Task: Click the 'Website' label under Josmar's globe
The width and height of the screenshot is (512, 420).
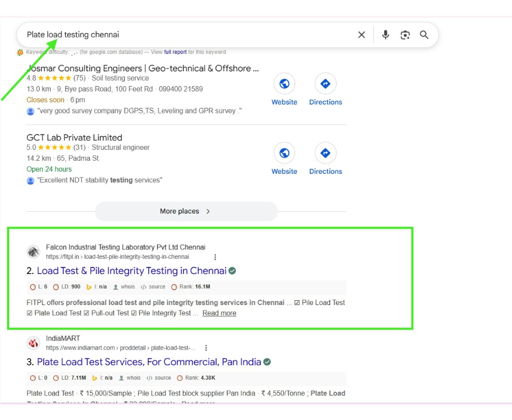Action: [x=284, y=102]
